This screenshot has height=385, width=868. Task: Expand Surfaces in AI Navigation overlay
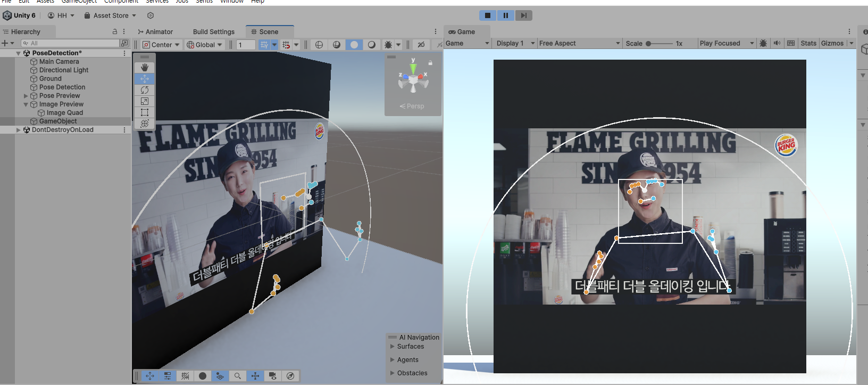[393, 347]
